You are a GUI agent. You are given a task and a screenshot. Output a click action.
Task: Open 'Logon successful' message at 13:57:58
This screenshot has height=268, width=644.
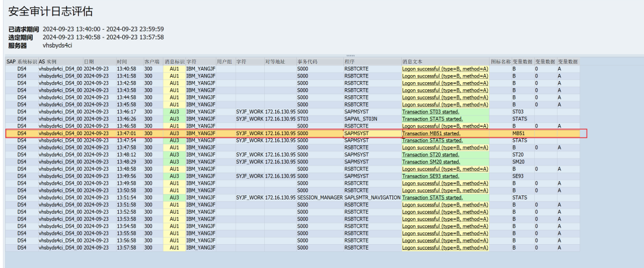click(x=445, y=248)
